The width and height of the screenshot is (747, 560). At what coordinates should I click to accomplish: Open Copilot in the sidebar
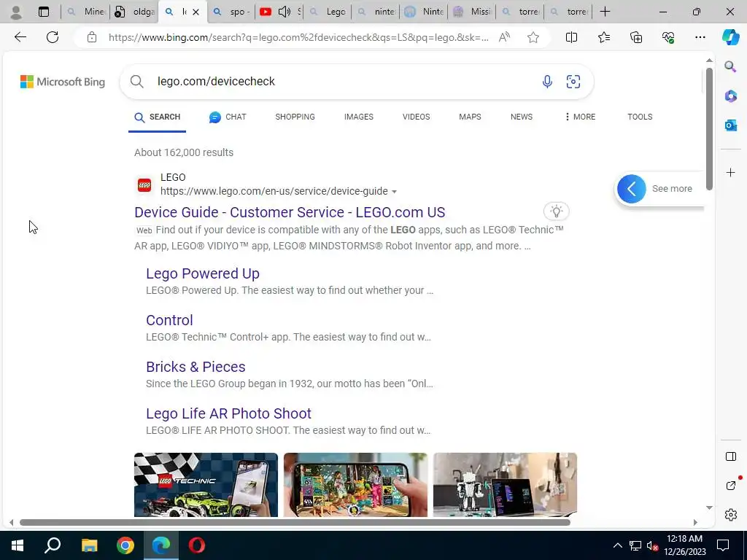[x=730, y=37]
